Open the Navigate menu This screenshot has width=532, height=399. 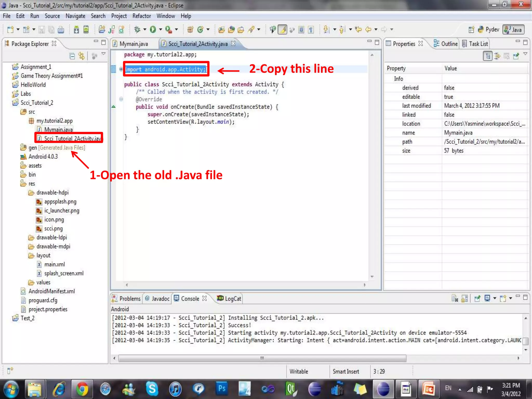pyautogui.click(x=75, y=16)
